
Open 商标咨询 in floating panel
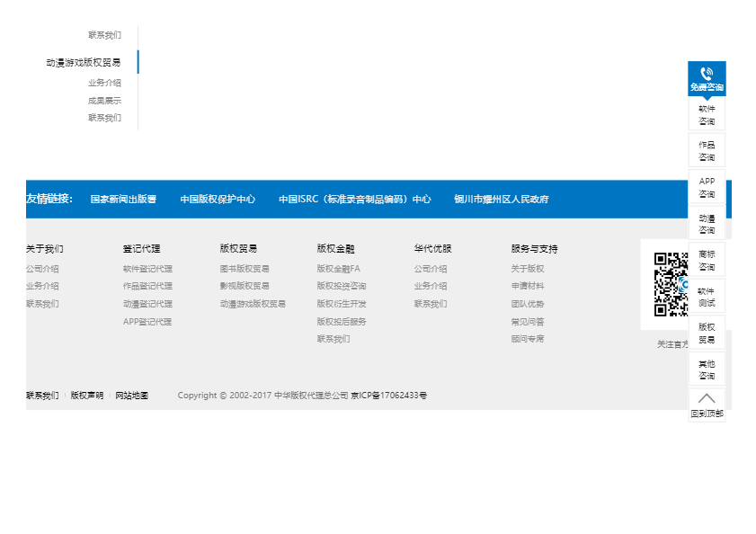point(707,260)
